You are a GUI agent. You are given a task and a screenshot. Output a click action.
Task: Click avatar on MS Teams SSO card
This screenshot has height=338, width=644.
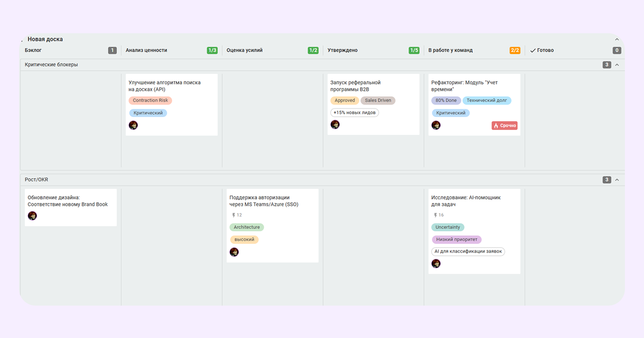pyautogui.click(x=234, y=252)
